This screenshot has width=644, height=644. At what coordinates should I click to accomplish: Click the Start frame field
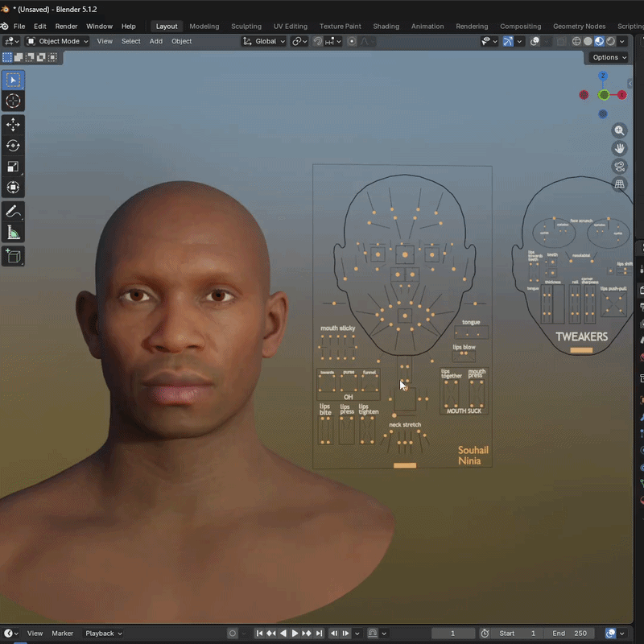click(518, 634)
